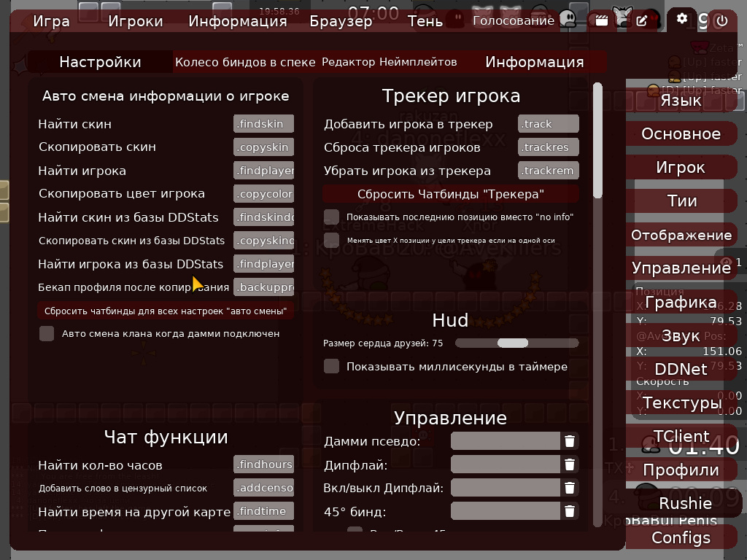Switch to the Настройки sub-tab
This screenshot has height=560, width=747.
100,62
